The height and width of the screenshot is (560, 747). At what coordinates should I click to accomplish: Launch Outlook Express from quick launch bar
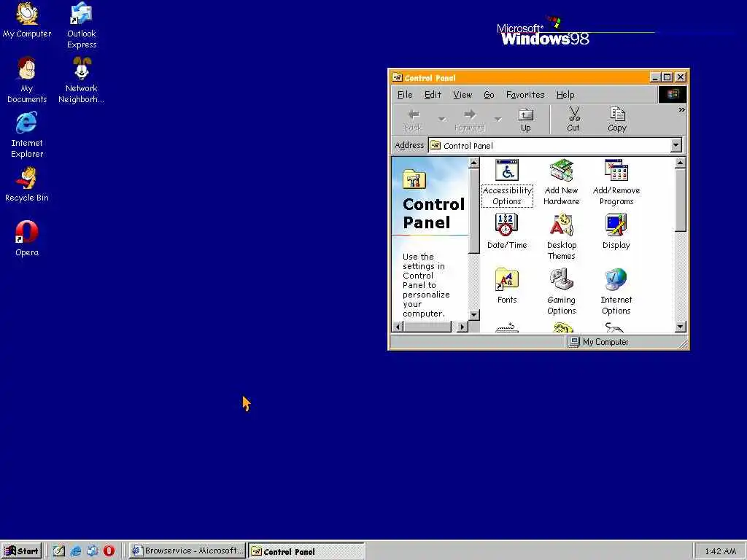93,551
